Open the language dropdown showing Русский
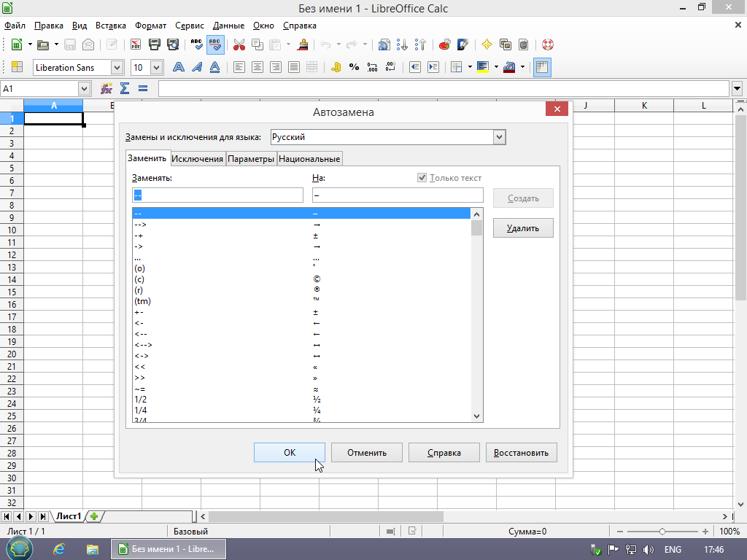Image resolution: width=747 pixels, height=560 pixels. 499,137
